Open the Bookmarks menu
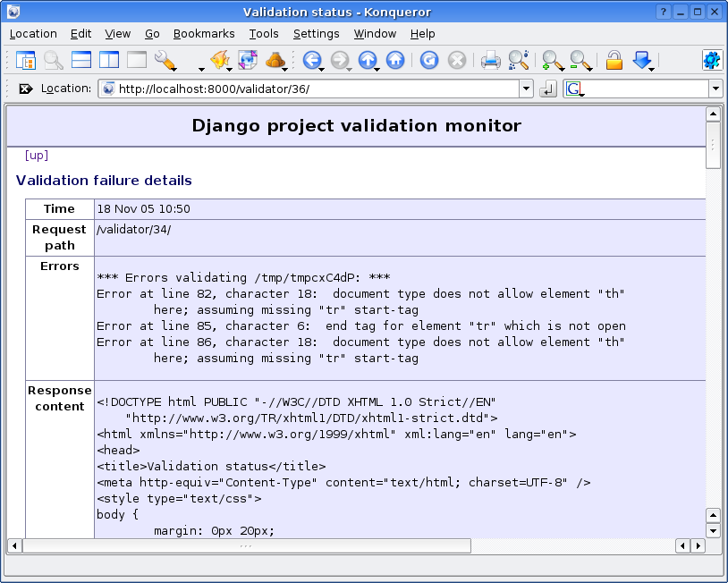The width and height of the screenshot is (728, 583). coord(204,34)
